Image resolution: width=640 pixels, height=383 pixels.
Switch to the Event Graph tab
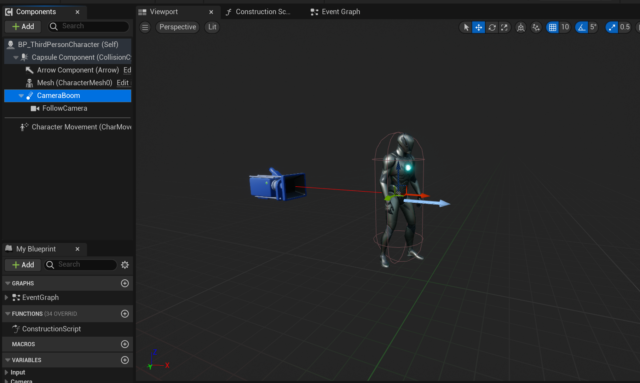(x=336, y=12)
